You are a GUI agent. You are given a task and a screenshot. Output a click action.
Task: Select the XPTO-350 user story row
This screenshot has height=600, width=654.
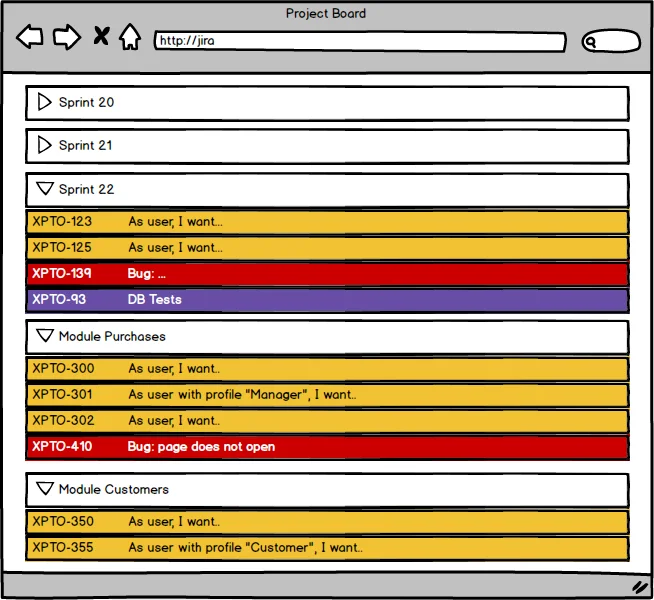[327, 522]
